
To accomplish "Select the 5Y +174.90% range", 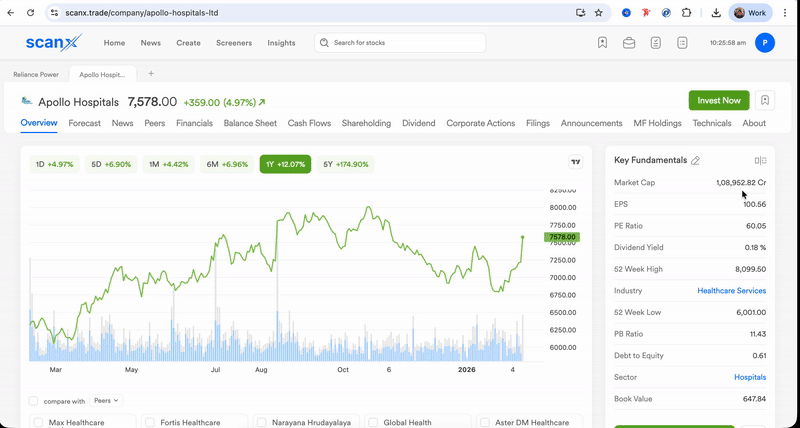I will [345, 164].
